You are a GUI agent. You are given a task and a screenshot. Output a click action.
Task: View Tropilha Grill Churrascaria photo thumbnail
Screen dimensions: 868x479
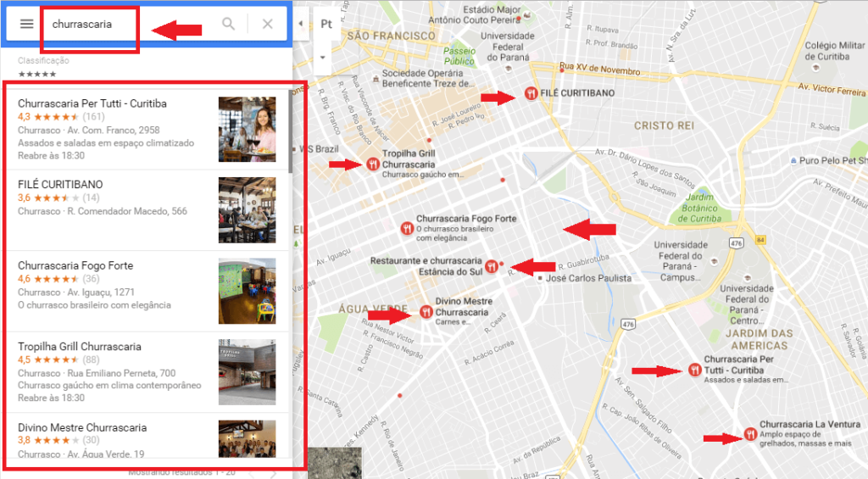[x=247, y=372]
